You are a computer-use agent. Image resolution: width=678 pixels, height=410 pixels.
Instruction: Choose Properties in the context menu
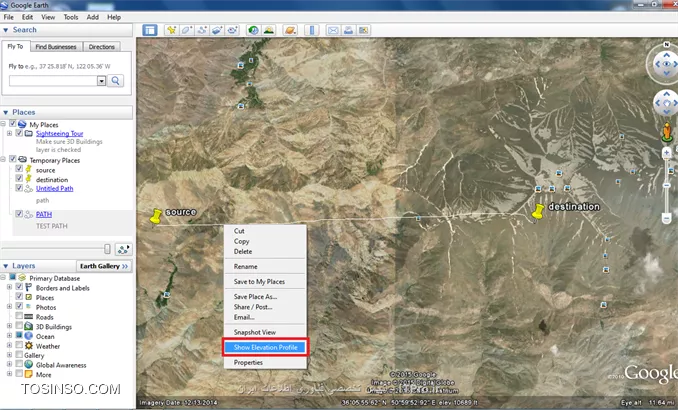pyautogui.click(x=265, y=362)
